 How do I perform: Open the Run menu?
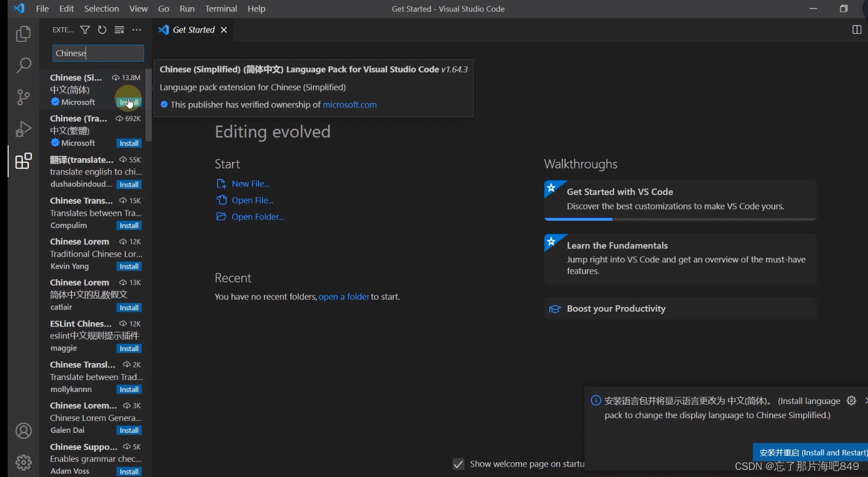[187, 9]
